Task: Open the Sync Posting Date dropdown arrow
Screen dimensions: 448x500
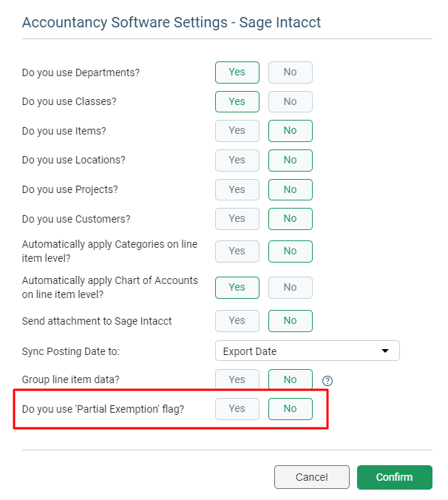Action: coord(385,351)
